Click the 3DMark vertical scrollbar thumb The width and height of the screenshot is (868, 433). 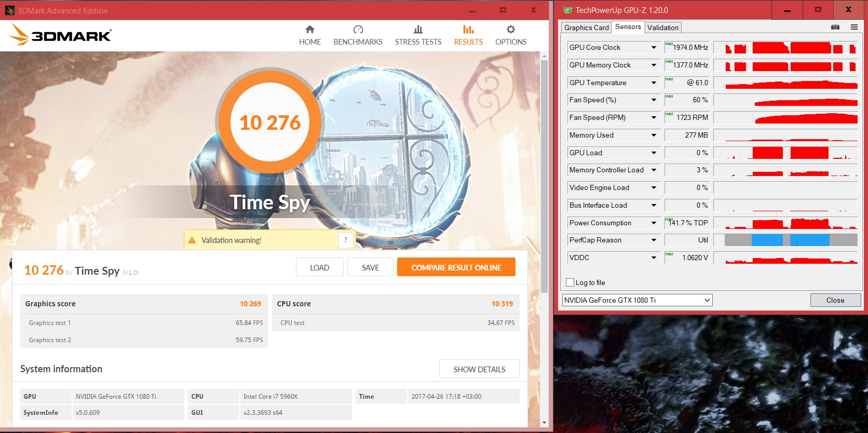[544, 177]
